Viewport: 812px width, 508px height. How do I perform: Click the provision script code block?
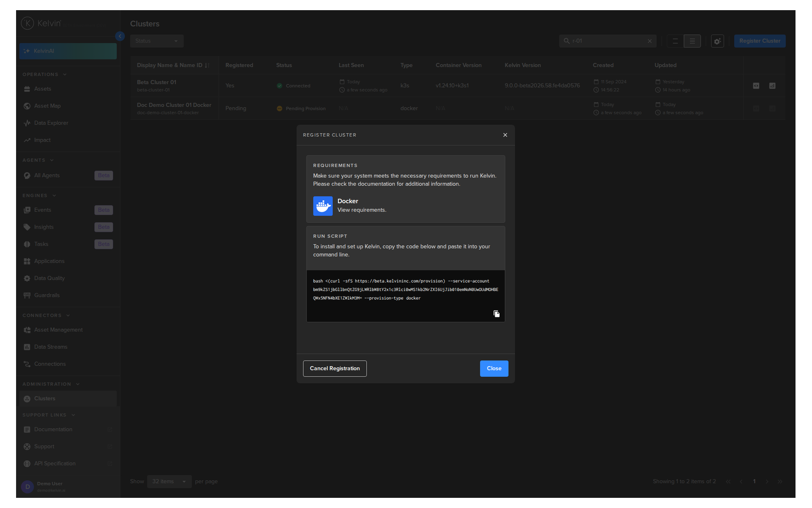[406, 296]
